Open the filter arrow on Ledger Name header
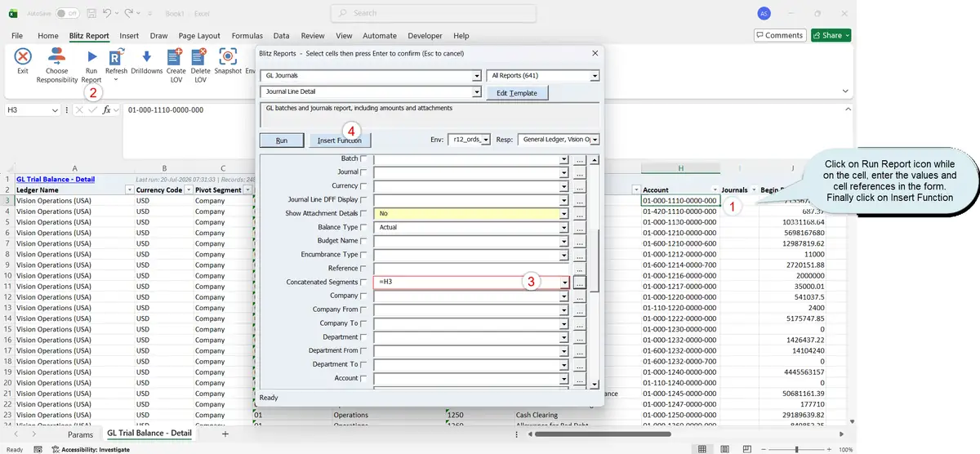The width and height of the screenshot is (980, 454). (x=129, y=189)
